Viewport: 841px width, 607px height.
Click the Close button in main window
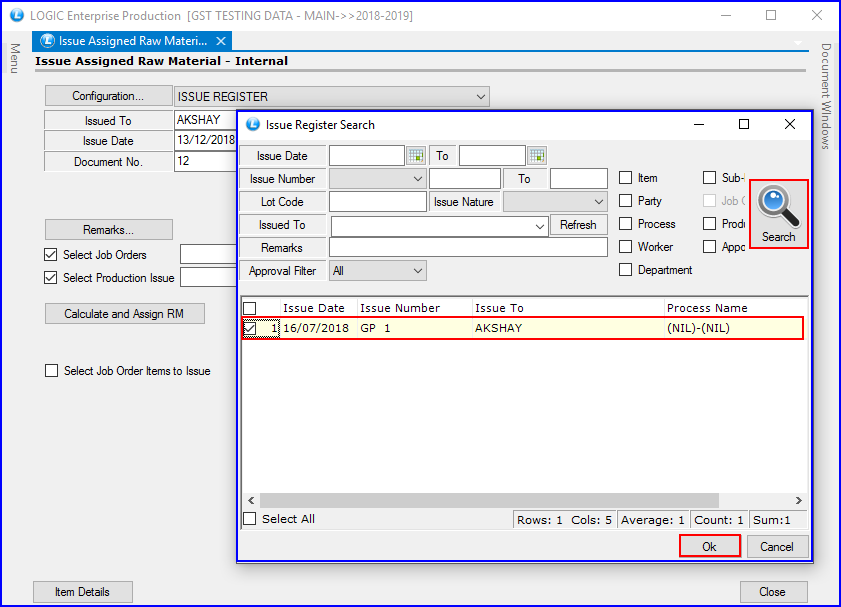(x=773, y=591)
